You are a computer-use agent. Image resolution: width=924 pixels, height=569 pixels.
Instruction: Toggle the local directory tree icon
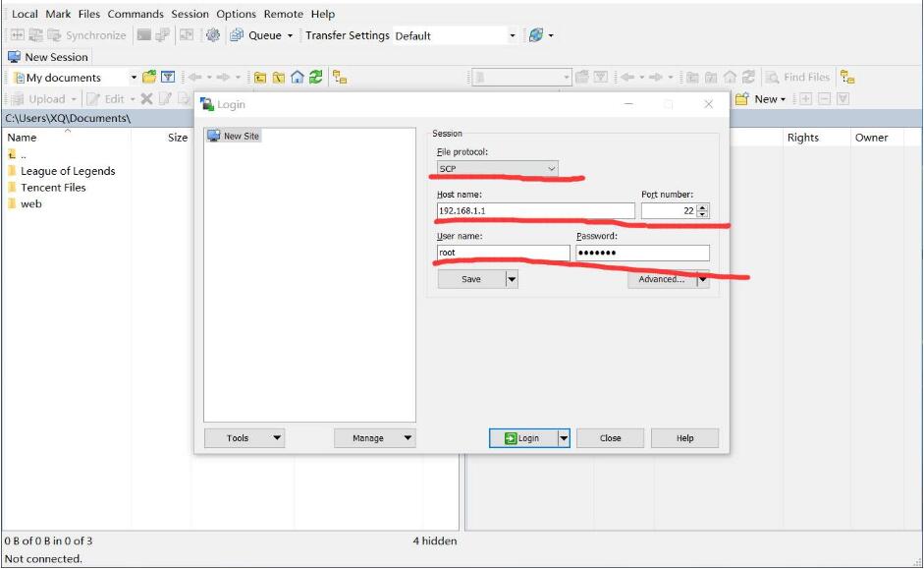click(340, 78)
